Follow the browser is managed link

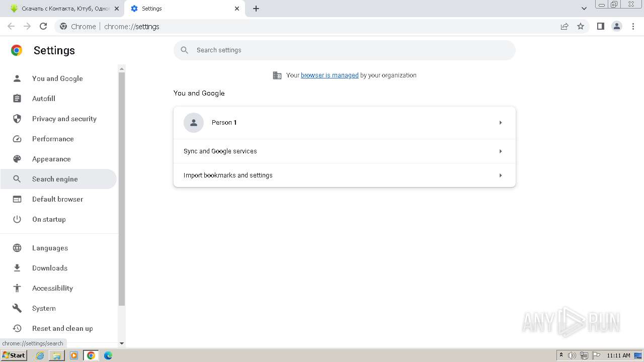tap(330, 75)
